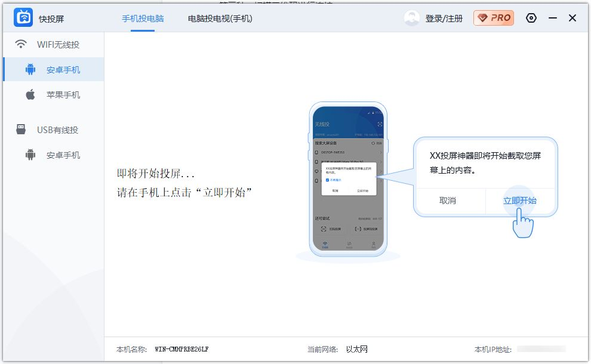Click the PRO upgrade badge

(x=494, y=18)
